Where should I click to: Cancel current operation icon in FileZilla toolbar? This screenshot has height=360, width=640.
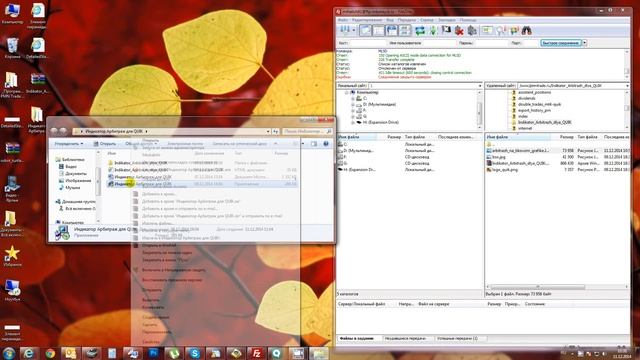point(446,31)
